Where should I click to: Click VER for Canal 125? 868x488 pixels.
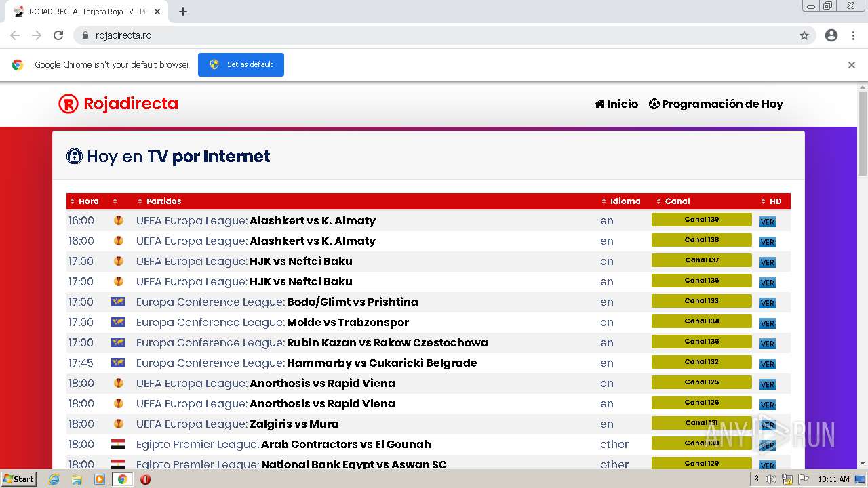click(767, 384)
